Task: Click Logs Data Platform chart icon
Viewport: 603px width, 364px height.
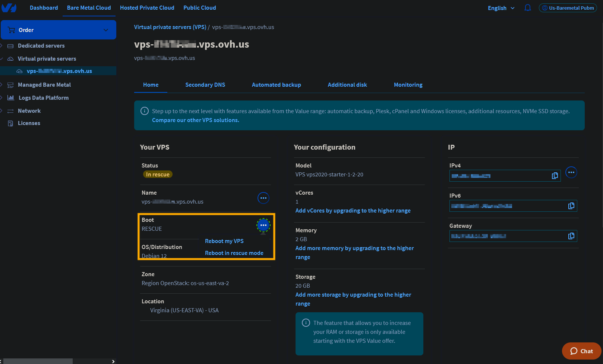Action: 11,98
